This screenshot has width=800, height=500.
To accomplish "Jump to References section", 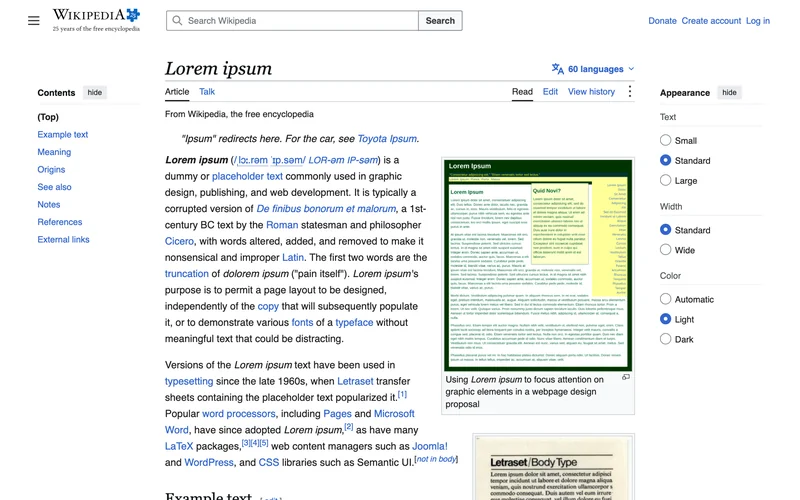I will (60, 222).
